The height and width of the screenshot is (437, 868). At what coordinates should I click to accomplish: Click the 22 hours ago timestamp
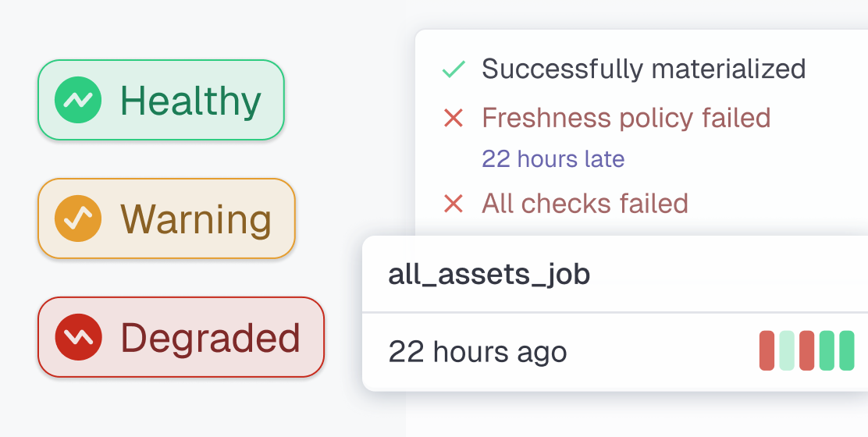pyautogui.click(x=478, y=352)
